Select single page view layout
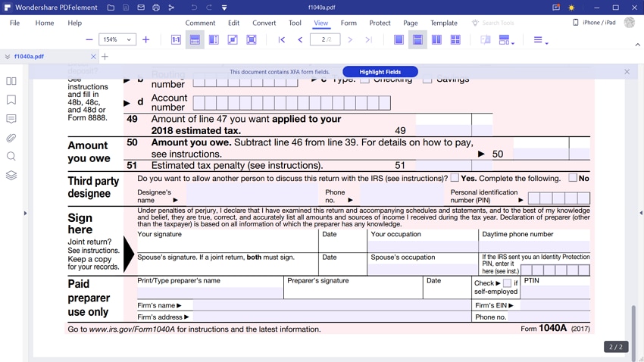644x362 pixels. click(399, 40)
